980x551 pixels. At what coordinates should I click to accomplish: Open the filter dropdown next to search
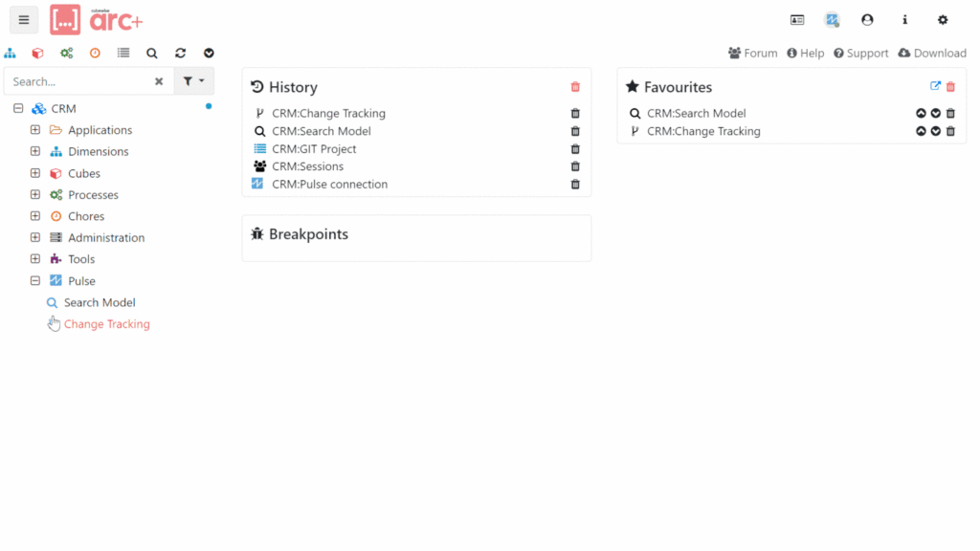pyautogui.click(x=194, y=81)
